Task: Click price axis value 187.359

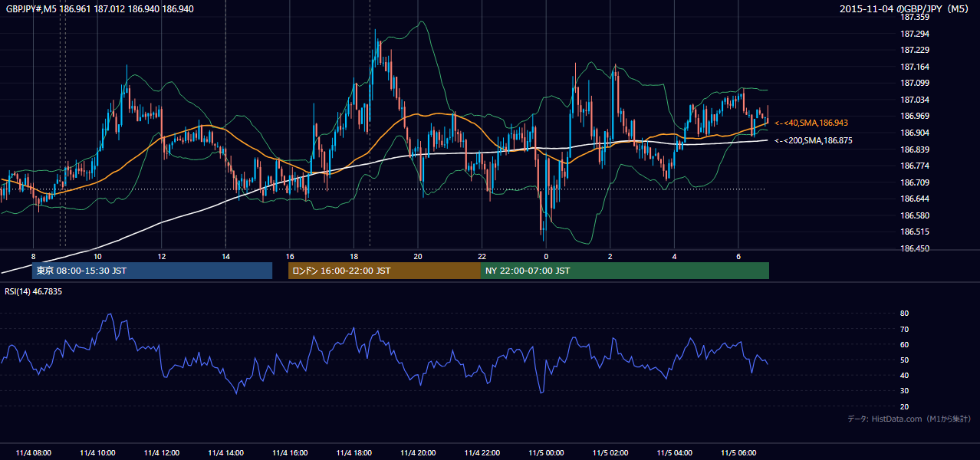Action: pyautogui.click(x=913, y=17)
